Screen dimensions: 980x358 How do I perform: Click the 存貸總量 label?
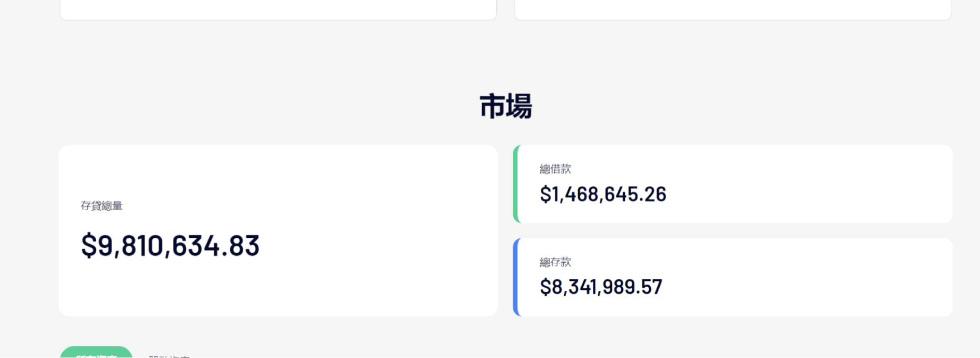point(102,206)
